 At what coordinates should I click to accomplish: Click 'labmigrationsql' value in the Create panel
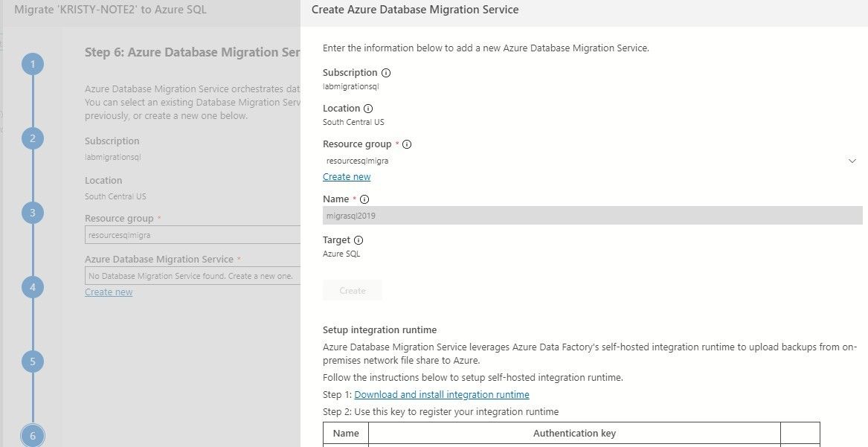pos(351,86)
